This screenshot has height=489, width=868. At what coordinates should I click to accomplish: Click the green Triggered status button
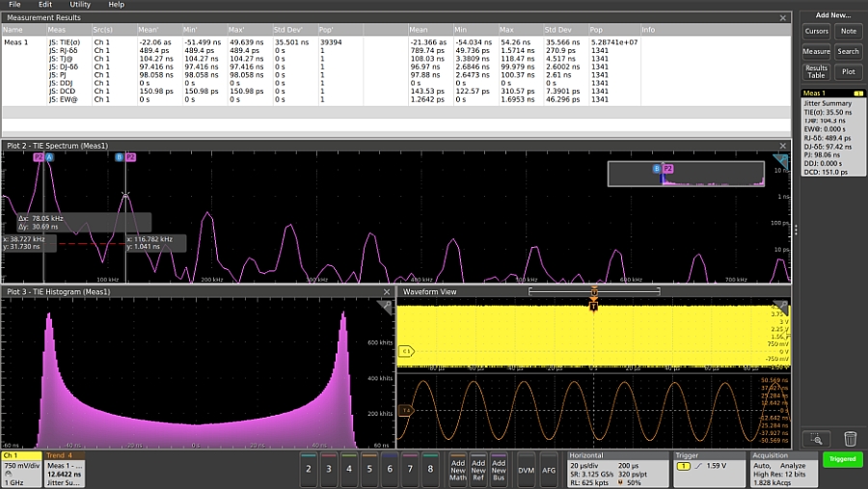(x=842, y=460)
